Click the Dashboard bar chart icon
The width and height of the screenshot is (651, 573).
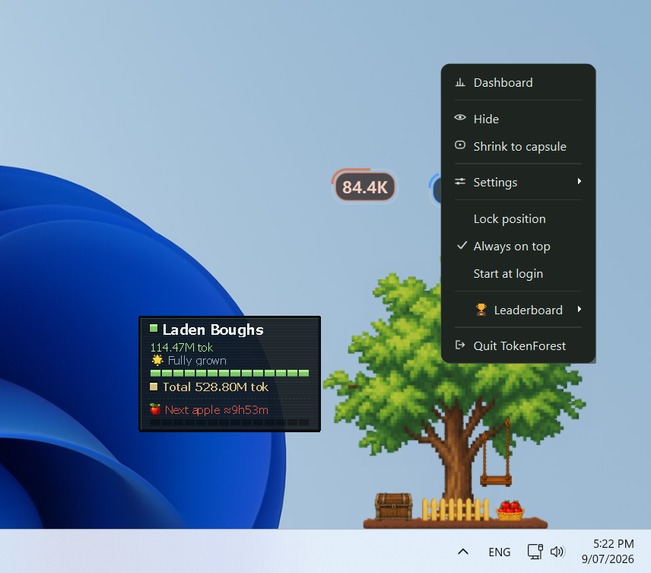pos(460,82)
